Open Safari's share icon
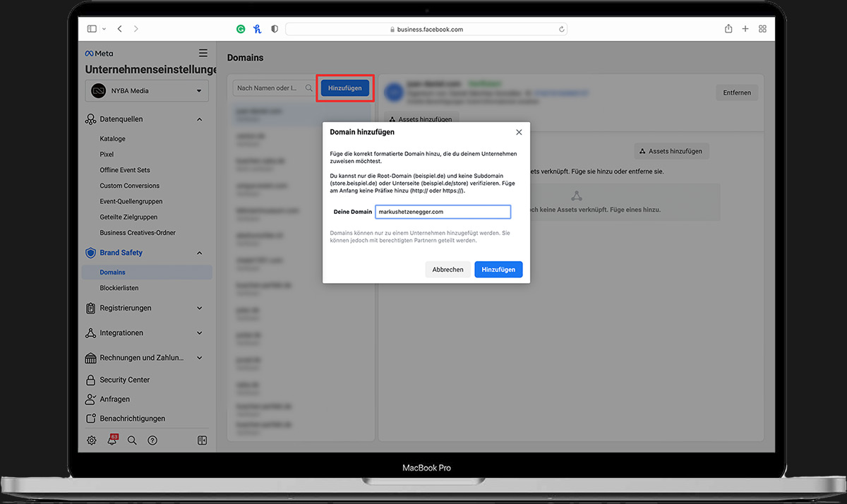This screenshot has width=847, height=504. (728, 29)
